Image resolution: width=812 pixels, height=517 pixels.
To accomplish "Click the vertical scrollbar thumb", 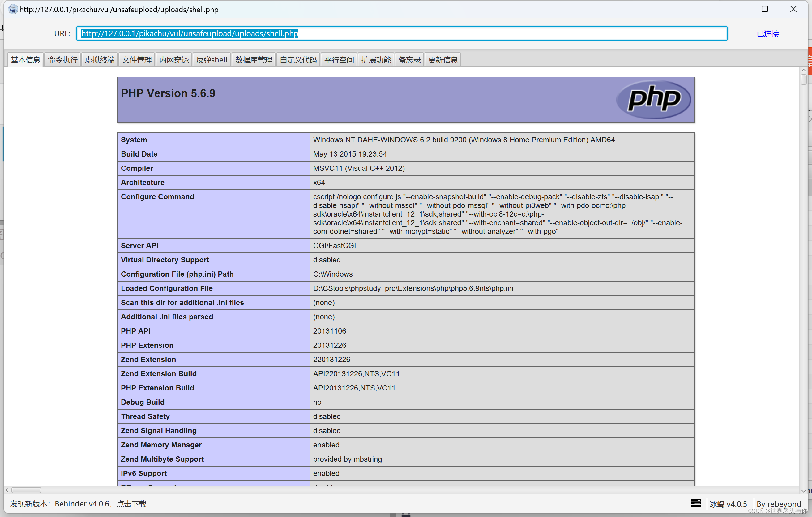I will point(804,80).
